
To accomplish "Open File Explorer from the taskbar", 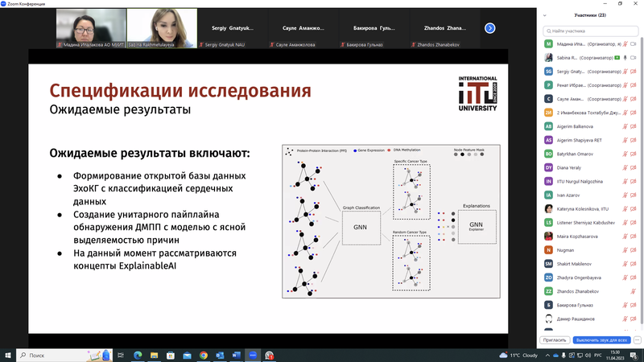I will coord(154,355).
